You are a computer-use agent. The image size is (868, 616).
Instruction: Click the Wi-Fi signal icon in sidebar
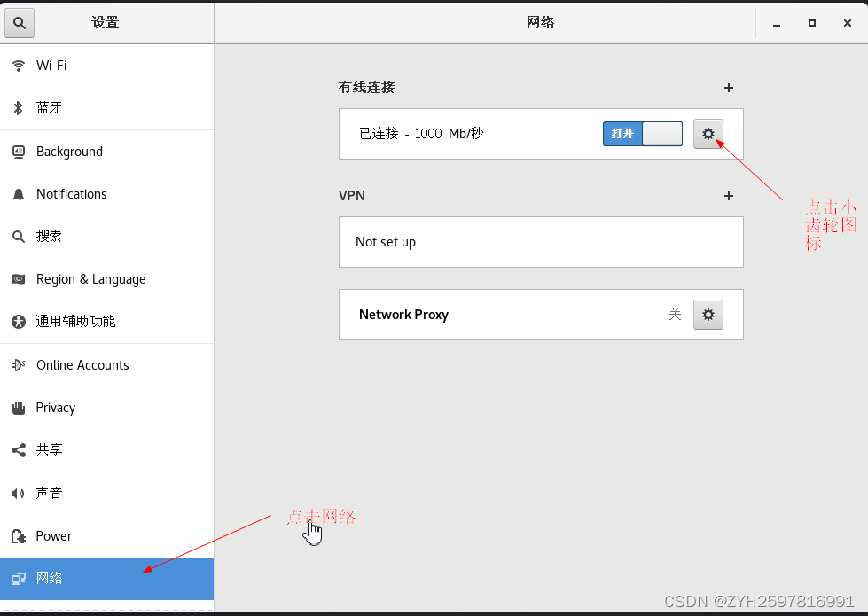(19, 66)
